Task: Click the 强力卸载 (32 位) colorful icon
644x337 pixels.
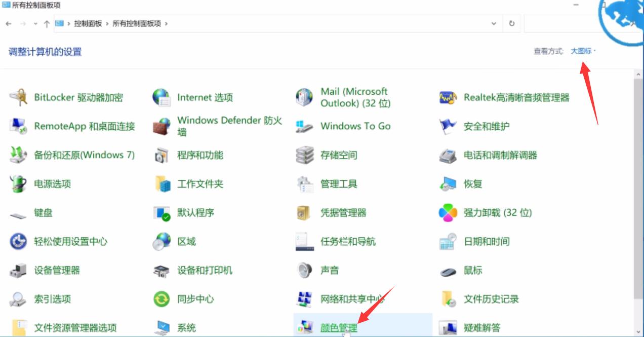Action: point(448,213)
